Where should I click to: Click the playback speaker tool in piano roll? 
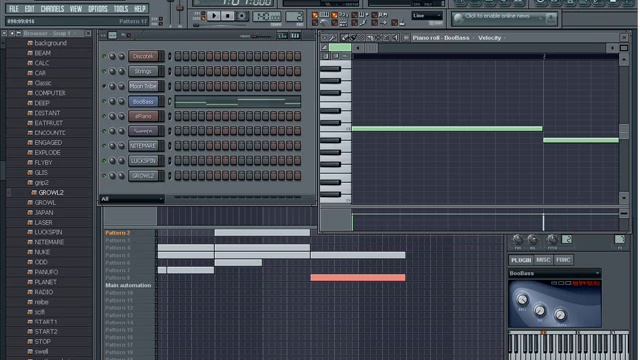pyautogui.click(x=395, y=38)
